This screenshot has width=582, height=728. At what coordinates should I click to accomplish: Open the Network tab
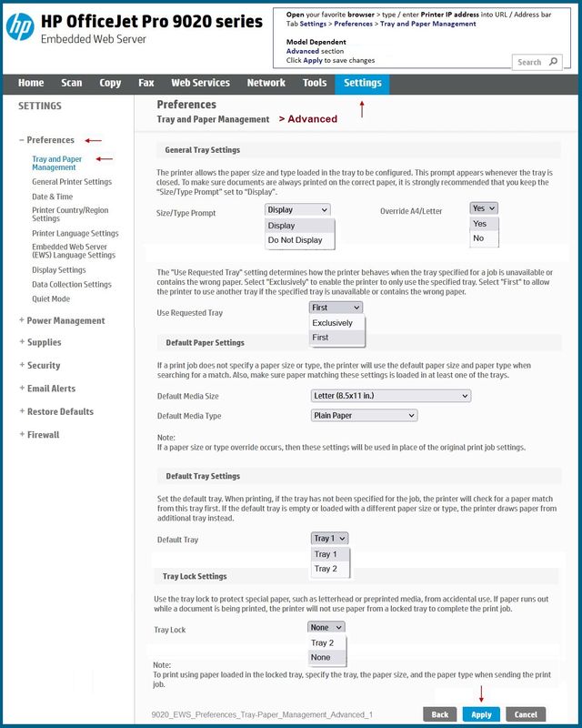(x=266, y=83)
